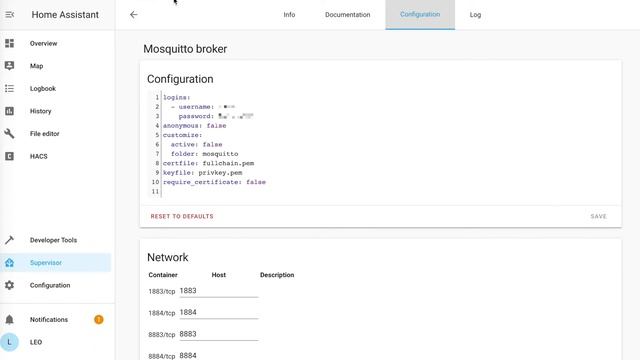The height and width of the screenshot is (360, 640).
Task: Click RESET TO DEFAULTS button
Action: pyautogui.click(x=182, y=216)
